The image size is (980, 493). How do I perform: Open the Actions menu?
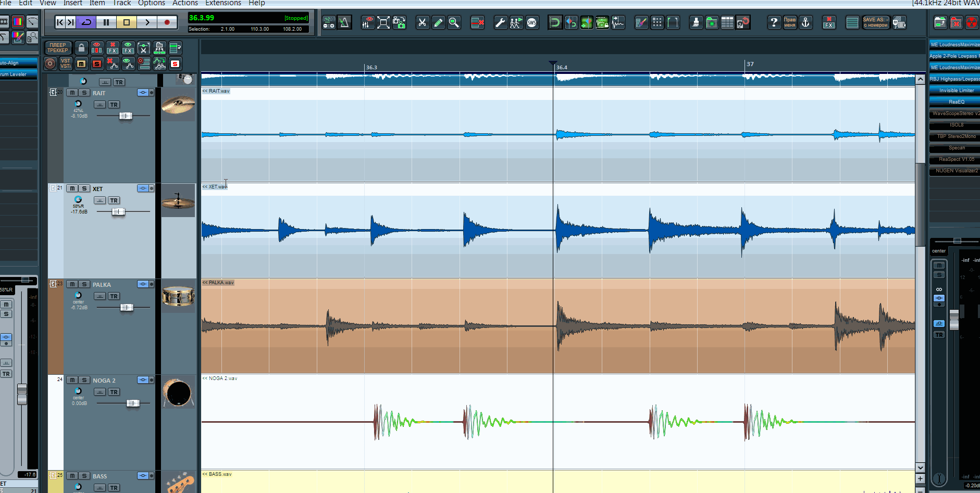185,3
